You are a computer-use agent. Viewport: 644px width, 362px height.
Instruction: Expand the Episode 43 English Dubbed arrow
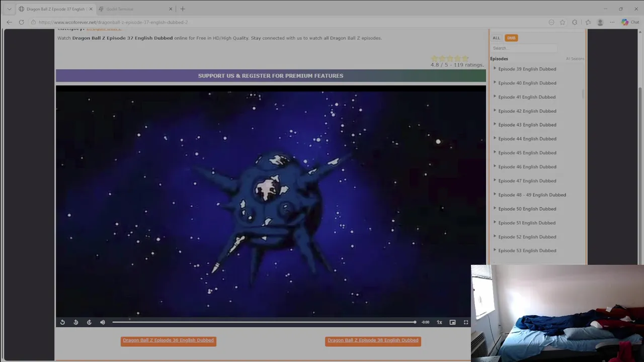click(x=495, y=124)
